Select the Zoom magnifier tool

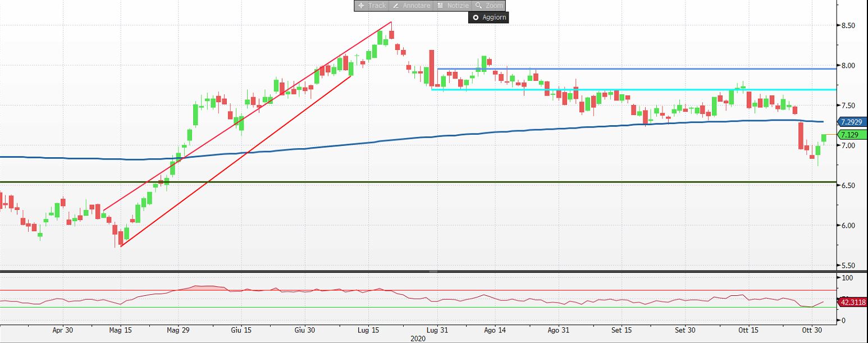point(488,6)
